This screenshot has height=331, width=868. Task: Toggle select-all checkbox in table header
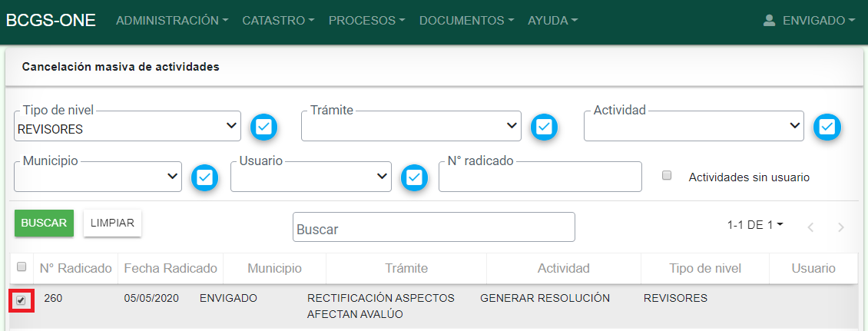click(x=22, y=266)
